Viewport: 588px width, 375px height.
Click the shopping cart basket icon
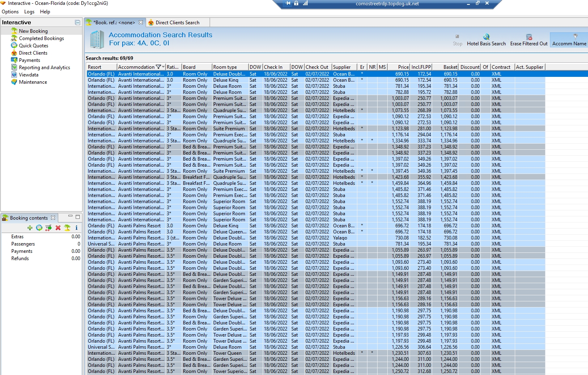click(x=49, y=228)
